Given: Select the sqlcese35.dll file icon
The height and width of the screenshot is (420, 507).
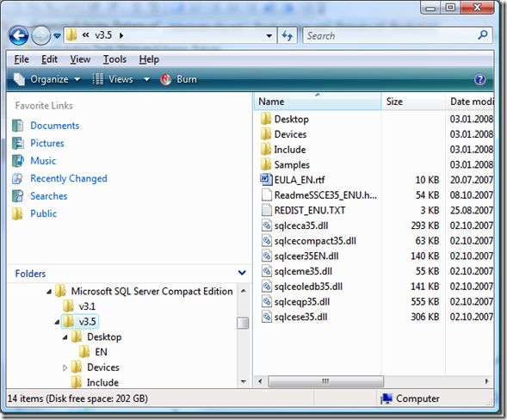Looking at the screenshot, I should coord(267,317).
